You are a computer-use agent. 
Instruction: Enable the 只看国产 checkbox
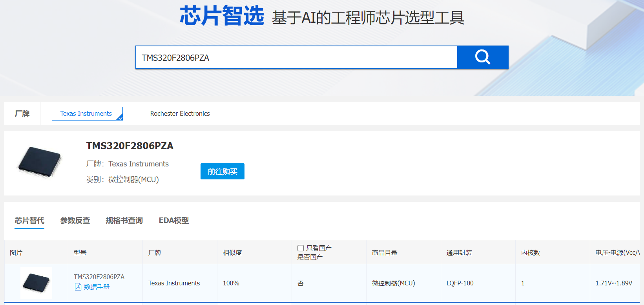(301, 248)
